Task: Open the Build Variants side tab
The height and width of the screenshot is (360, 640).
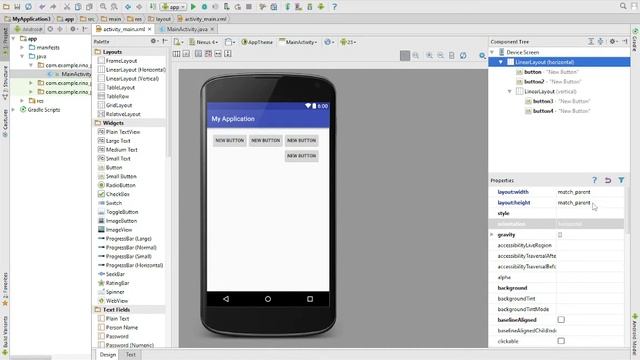Action: pyautogui.click(x=5, y=335)
